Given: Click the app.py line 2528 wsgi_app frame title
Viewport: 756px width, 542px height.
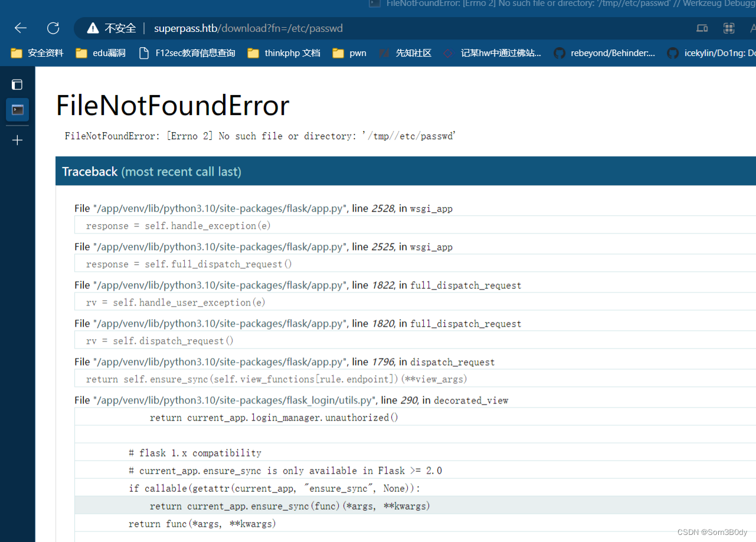Looking at the screenshot, I should (x=263, y=209).
